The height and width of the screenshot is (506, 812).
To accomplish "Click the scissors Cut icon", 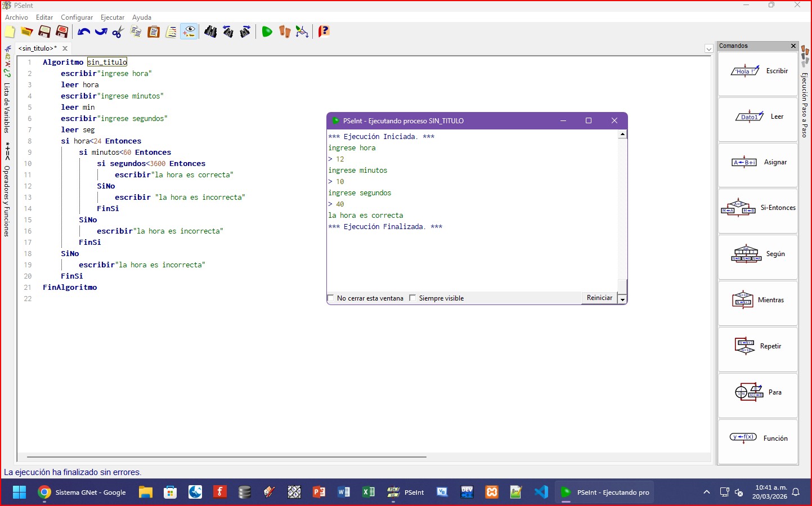I will (x=118, y=32).
